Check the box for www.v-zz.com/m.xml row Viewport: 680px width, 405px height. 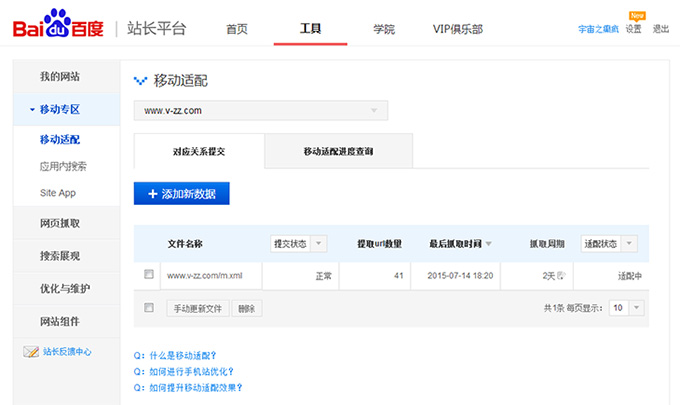tap(149, 274)
